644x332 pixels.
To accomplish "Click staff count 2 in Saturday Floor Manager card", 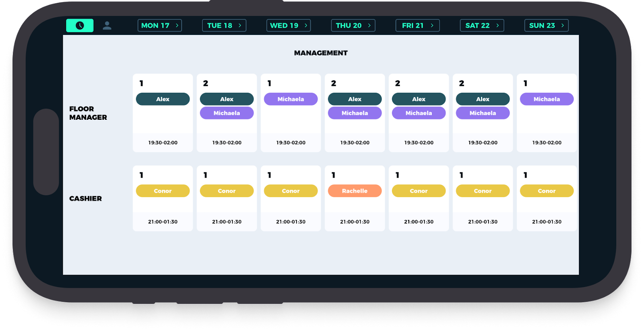I will click(462, 83).
